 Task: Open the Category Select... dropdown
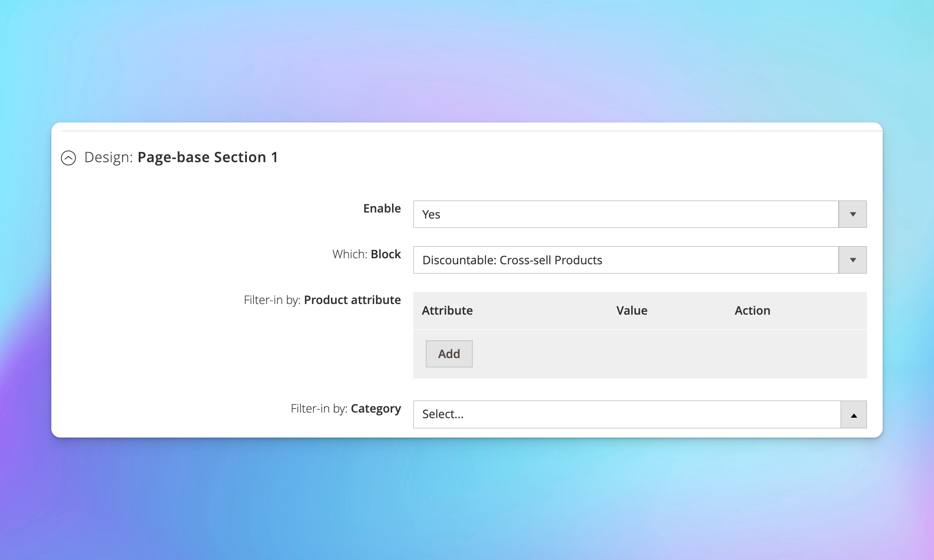pyautogui.click(x=639, y=414)
